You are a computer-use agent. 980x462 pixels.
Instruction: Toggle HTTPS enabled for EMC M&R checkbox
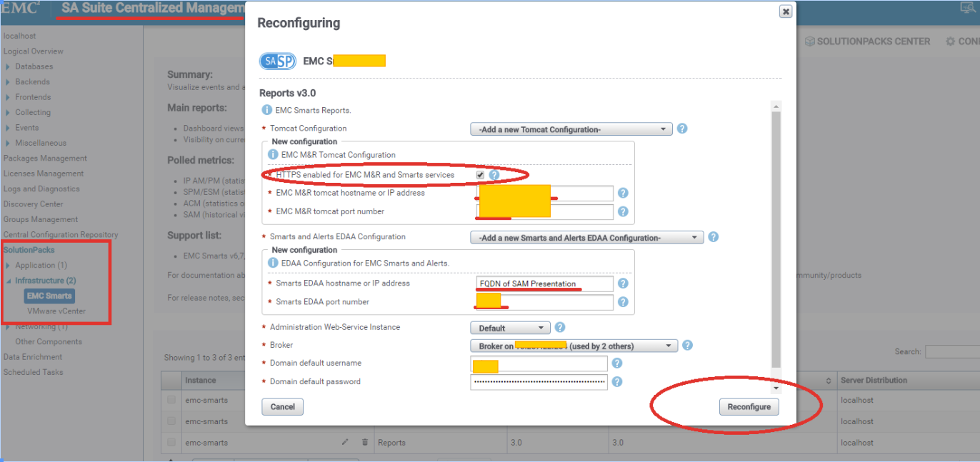tap(481, 175)
